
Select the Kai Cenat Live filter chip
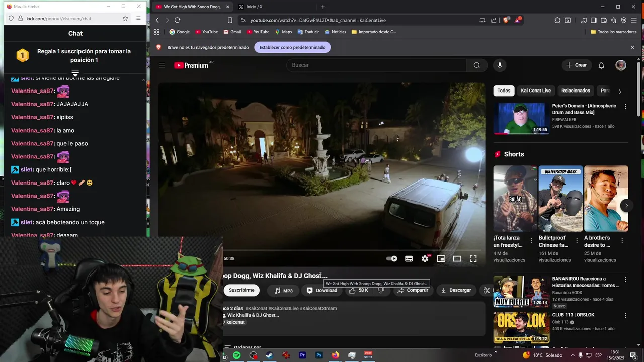tap(536, 90)
